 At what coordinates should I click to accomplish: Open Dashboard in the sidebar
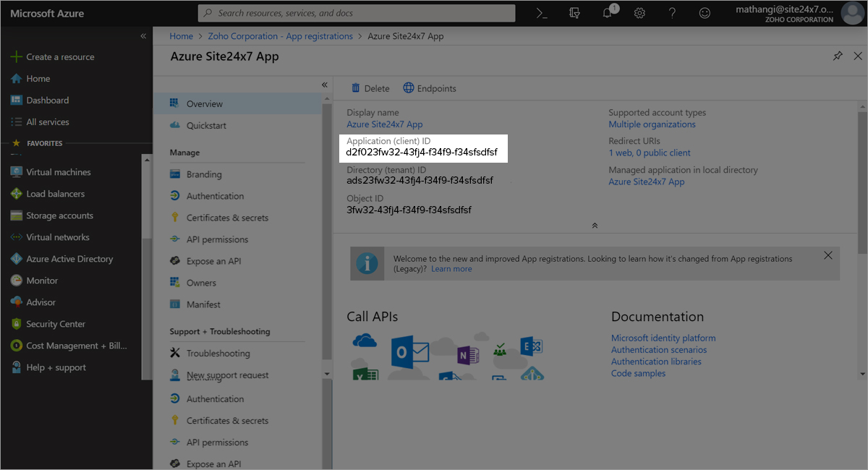pos(40,100)
